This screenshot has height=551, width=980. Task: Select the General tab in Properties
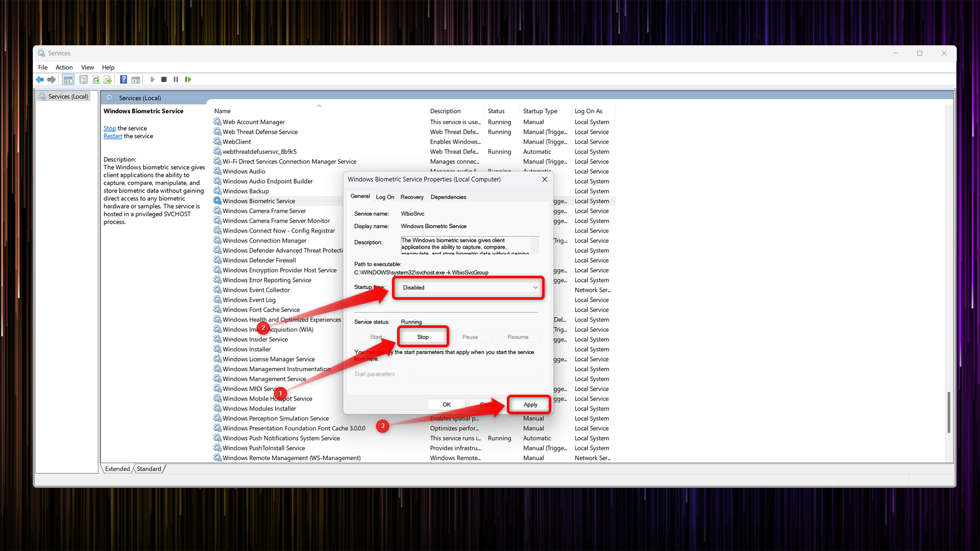coord(360,196)
